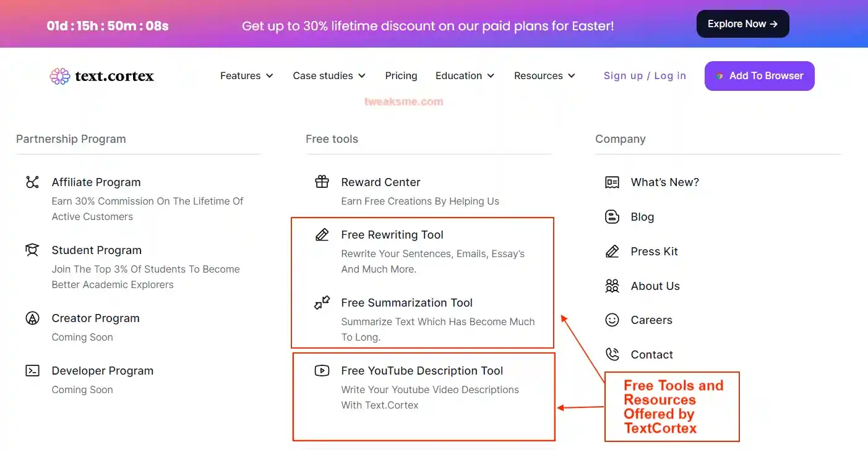Open the Blog link
Viewport: 868px width, 450px height.
tap(642, 216)
